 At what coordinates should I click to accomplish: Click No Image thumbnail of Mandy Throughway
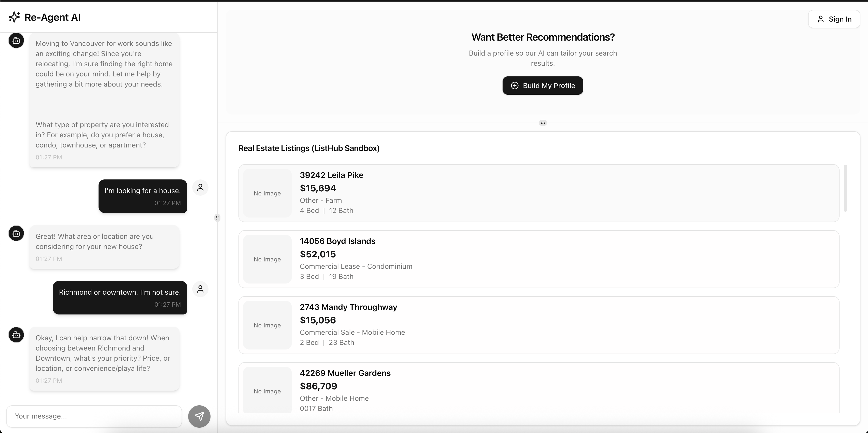coord(267,325)
